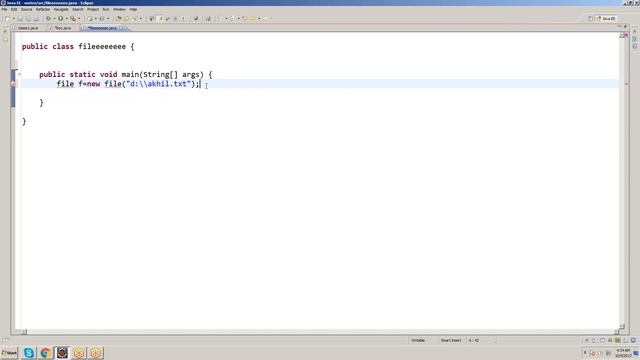This screenshot has height=360, width=640.
Task: Open the Window menu
Action: (x=119, y=9)
